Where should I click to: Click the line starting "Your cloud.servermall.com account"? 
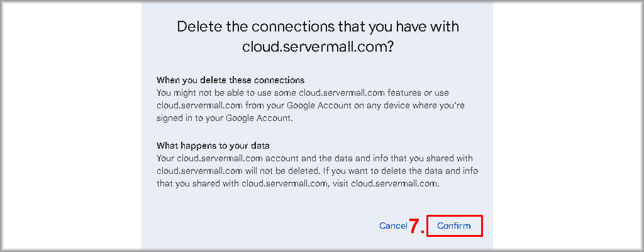(x=314, y=158)
